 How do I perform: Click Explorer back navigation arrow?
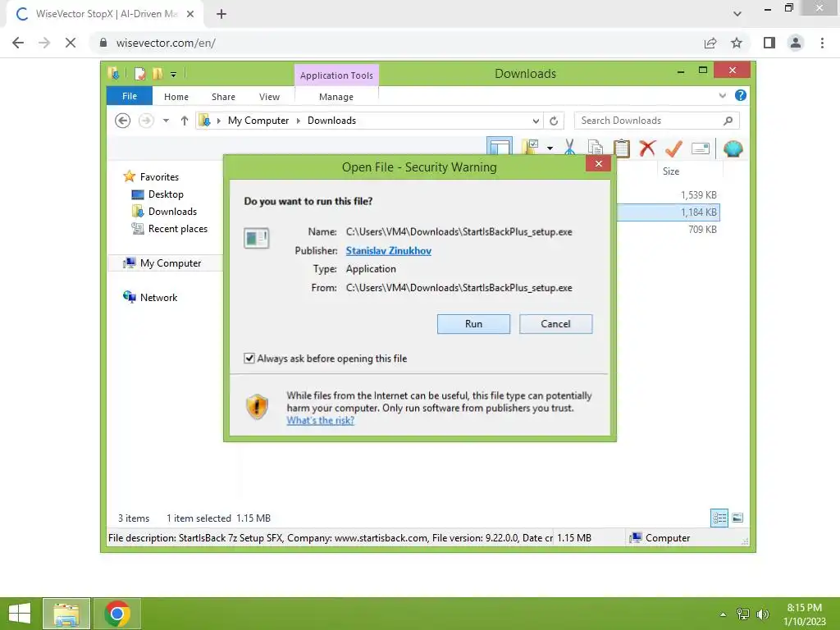click(123, 121)
